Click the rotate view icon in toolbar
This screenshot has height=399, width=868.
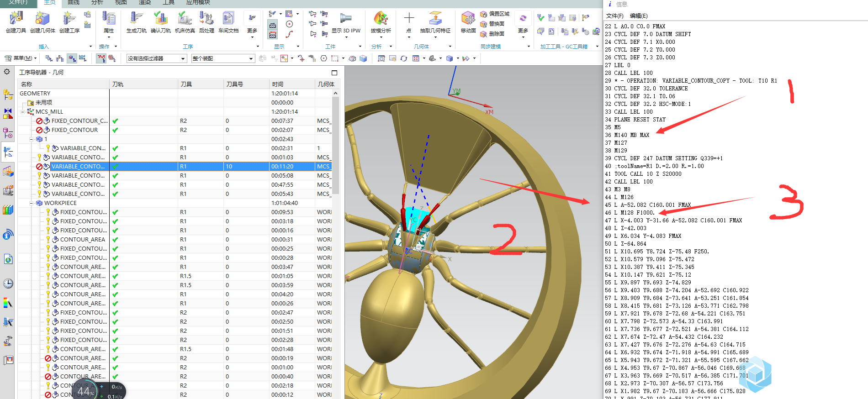pos(404,58)
